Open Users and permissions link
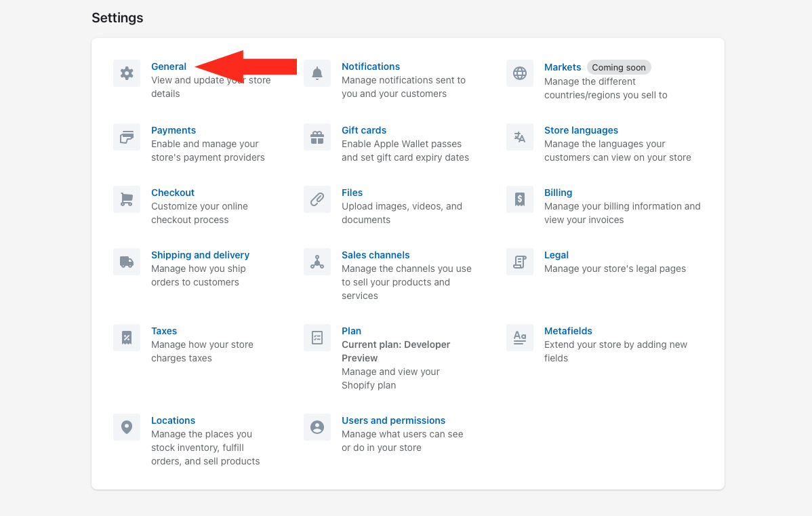The height and width of the screenshot is (516, 812). pos(394,420)
